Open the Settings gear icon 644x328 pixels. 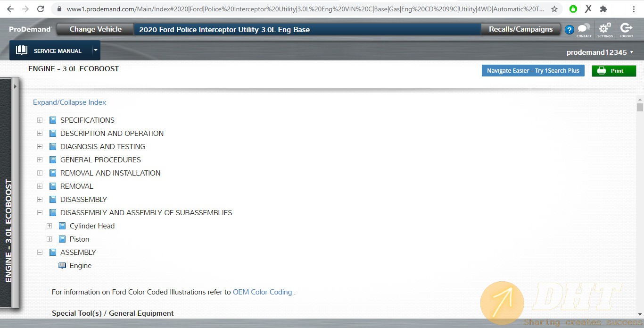click(605, 29)
